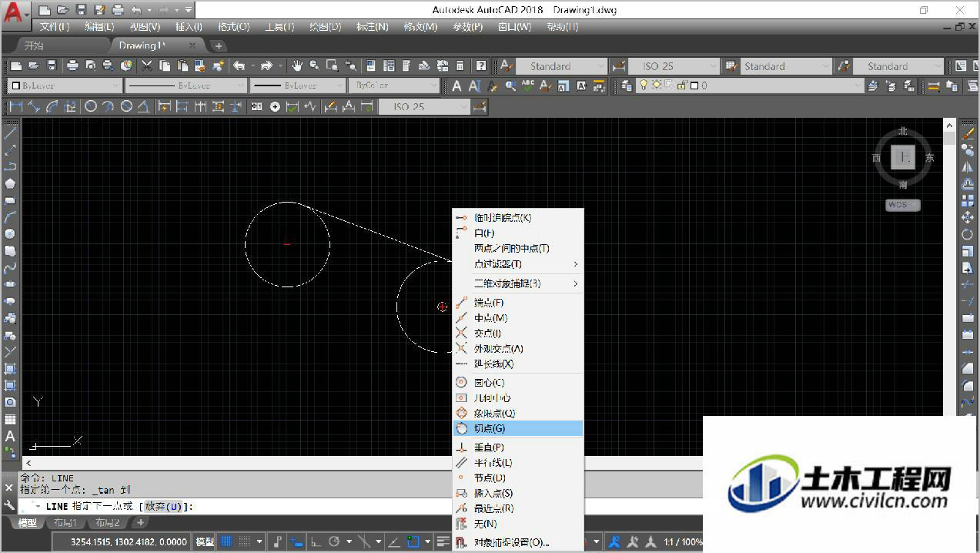Click the ViewCube top face
Image resolution: width=980 pixels, height=553 pixels.
point(903,157)
